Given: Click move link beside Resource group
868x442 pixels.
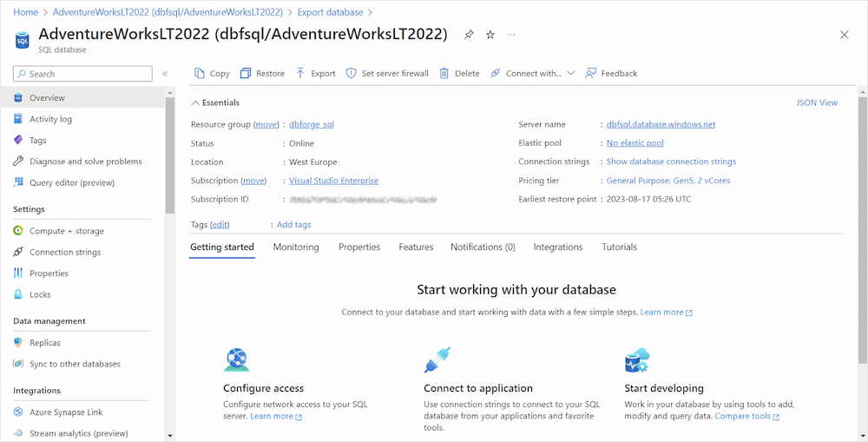Looking at the screenshot, I should pos(266,125).
